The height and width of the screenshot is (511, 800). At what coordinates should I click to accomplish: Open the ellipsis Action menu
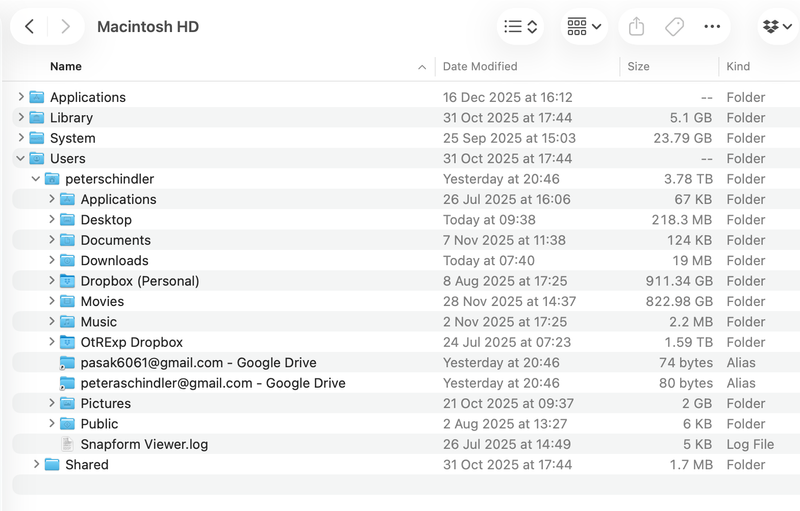(x=712, y=27)
